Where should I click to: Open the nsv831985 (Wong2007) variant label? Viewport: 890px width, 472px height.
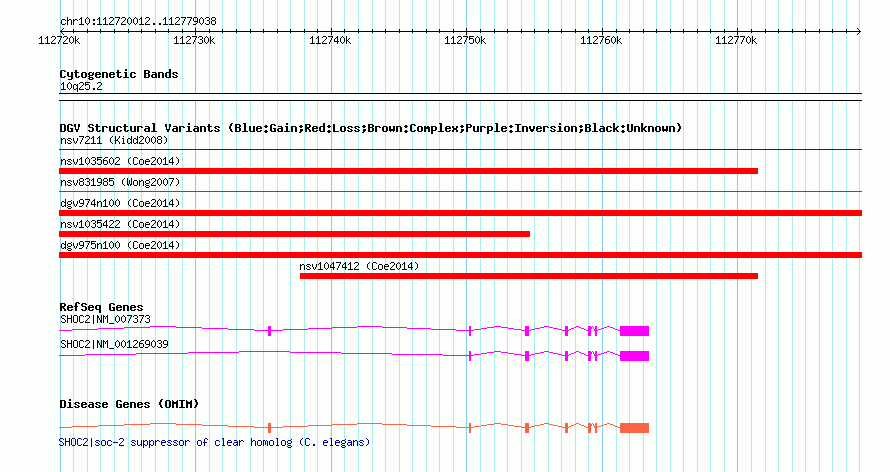[x=120, y=182]
